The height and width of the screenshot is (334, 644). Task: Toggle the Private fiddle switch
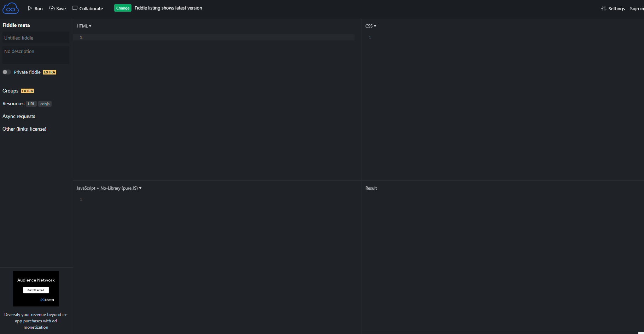click(x=7, y=72)
